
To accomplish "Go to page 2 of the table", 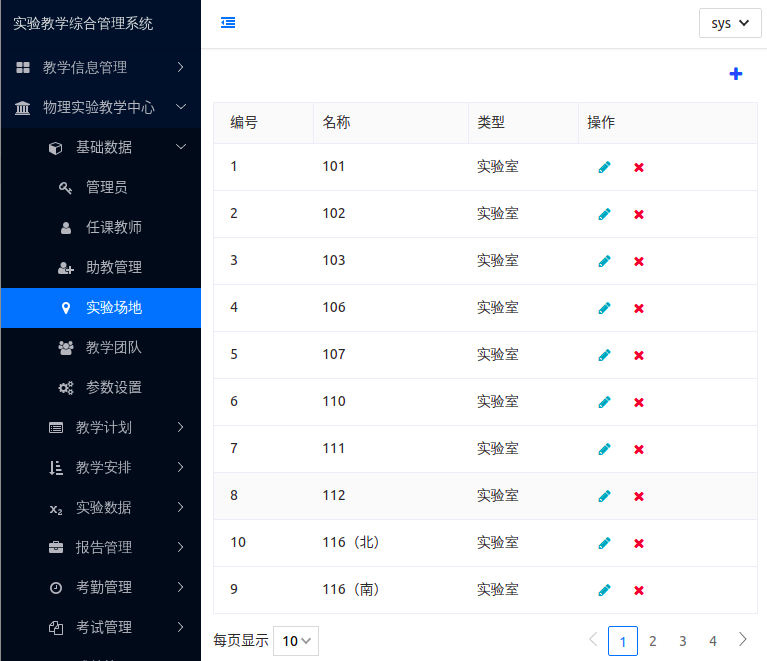I will click(x=653, y=641).
